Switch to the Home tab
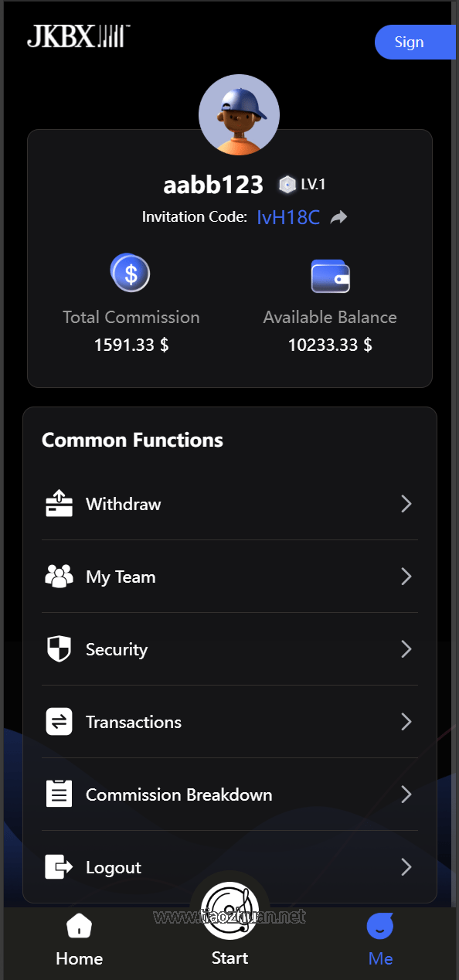This screenshot has width=459, height=980. 79,940
